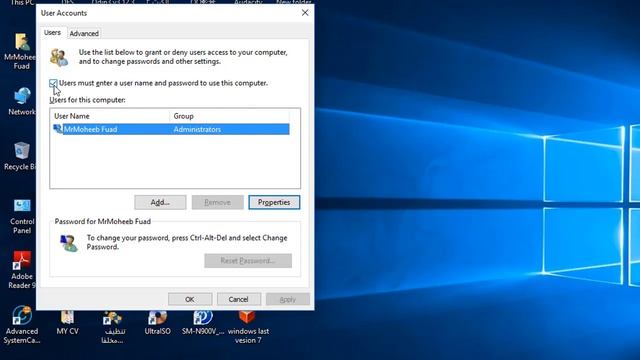
Task: Open the Recycle Bin desktop icon
Action: point(20,156)
